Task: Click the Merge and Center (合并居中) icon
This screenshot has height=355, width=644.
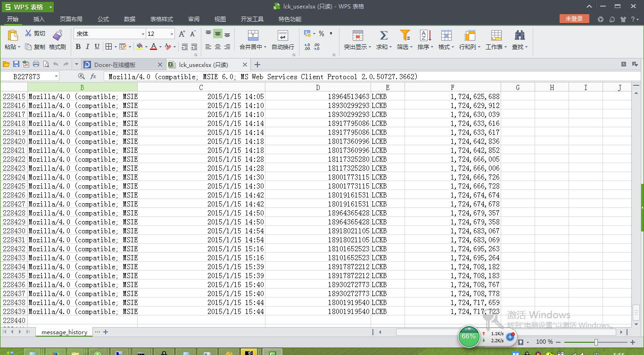Action: point(253,35)
